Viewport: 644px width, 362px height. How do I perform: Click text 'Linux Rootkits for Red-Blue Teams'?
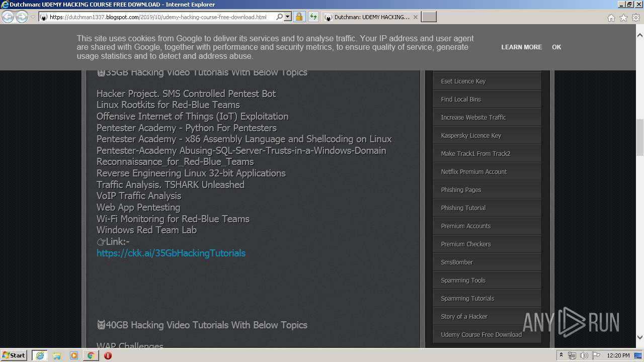(x=168, y=105)
